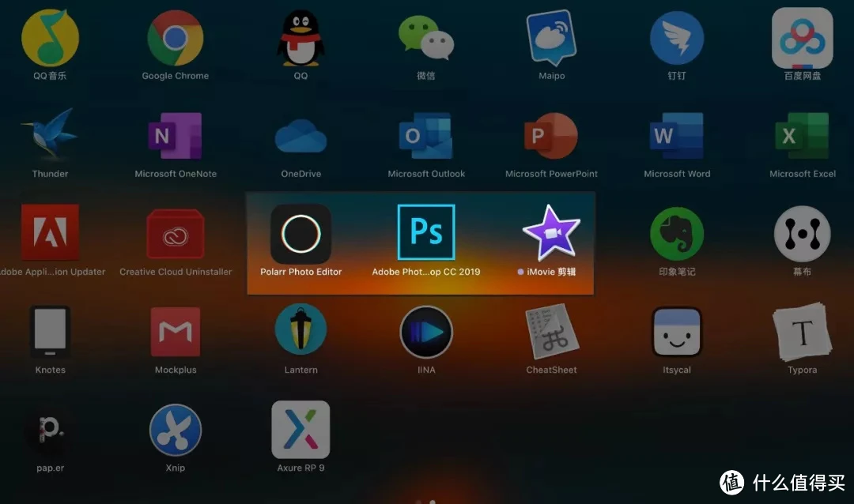Viewport: 854px width, 504px height.
Task: Open 百度网盘 cloud drive
Action: pyautogui.click(x=803, y=38)
